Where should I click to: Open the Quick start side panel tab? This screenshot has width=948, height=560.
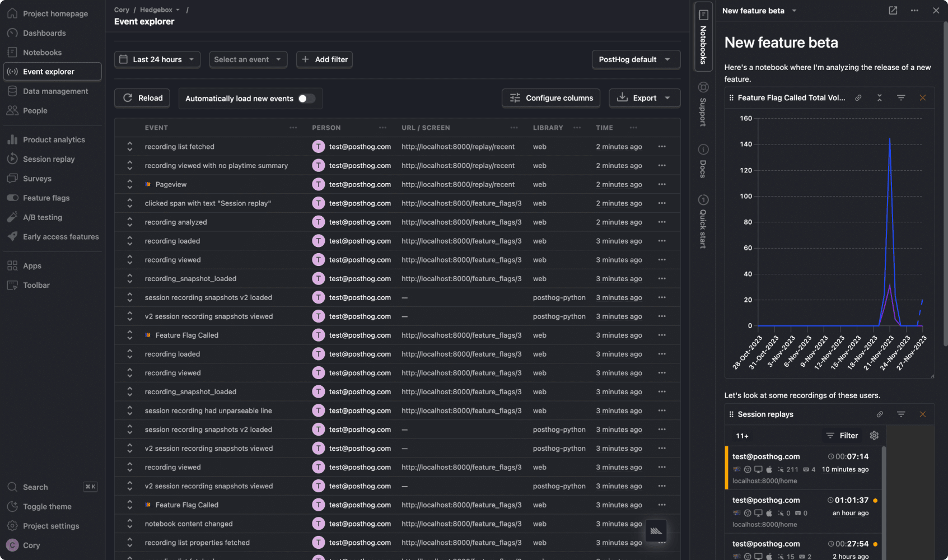(x=703, y=221)
